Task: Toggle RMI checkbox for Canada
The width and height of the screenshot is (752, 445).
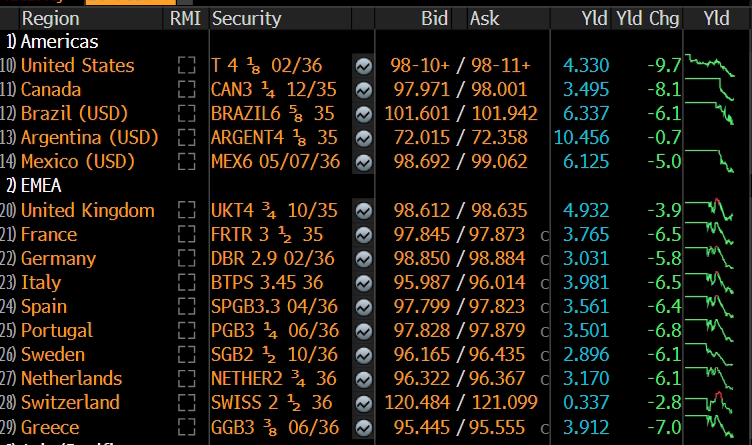Action: point(186,89)
